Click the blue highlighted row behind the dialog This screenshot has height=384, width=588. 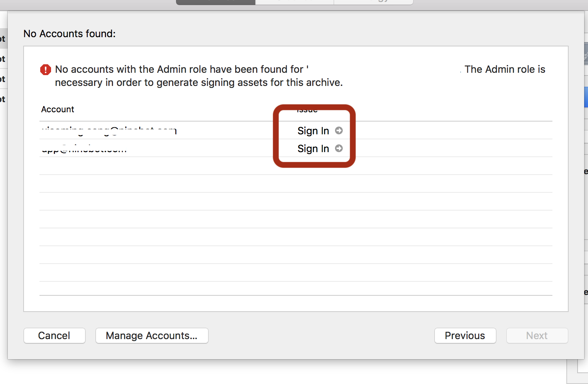(x=586, y=97)
